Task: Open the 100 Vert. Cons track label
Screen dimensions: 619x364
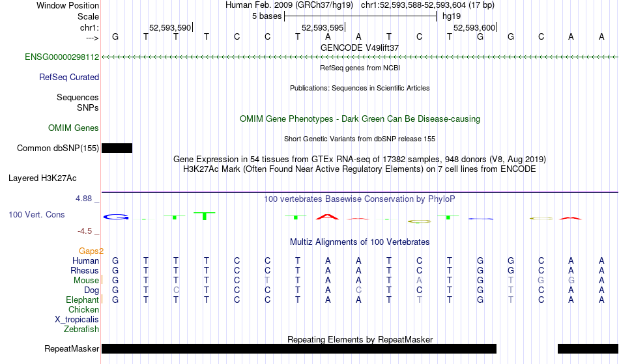Action: (x=36, y=214)
